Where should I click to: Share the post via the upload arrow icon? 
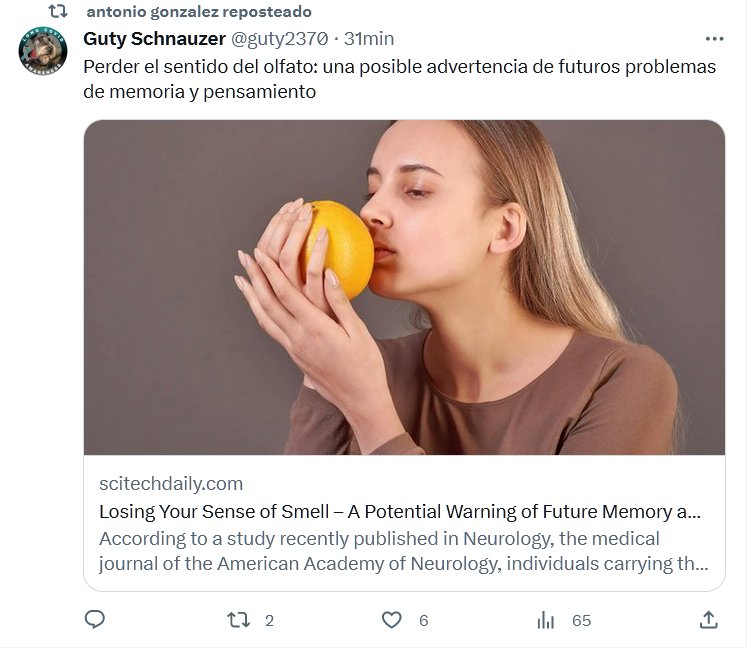click(x=708, y=620)
